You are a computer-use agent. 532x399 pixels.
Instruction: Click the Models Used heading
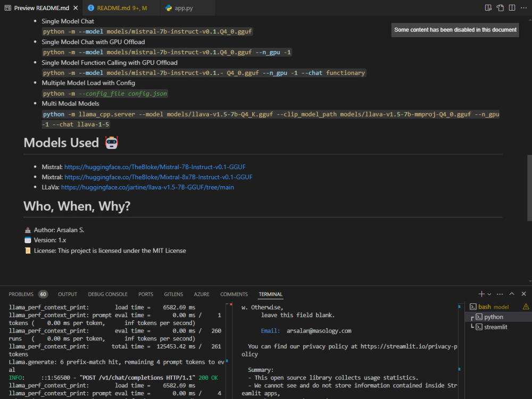pyautogui.click(x=61, y=143)
